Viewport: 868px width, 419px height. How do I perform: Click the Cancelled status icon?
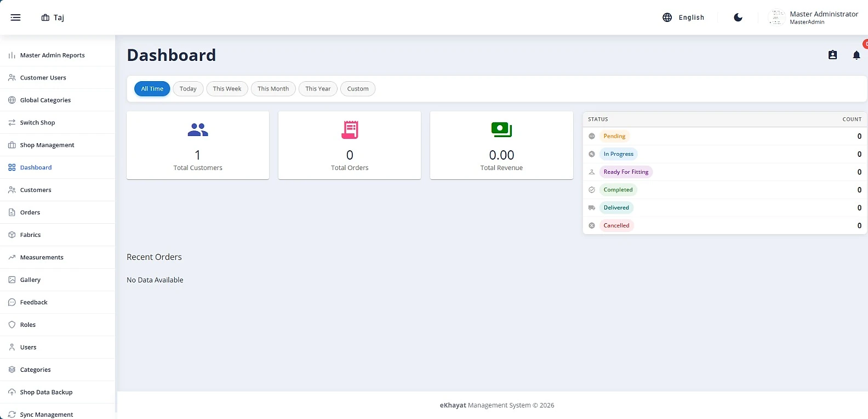point(592,225)
